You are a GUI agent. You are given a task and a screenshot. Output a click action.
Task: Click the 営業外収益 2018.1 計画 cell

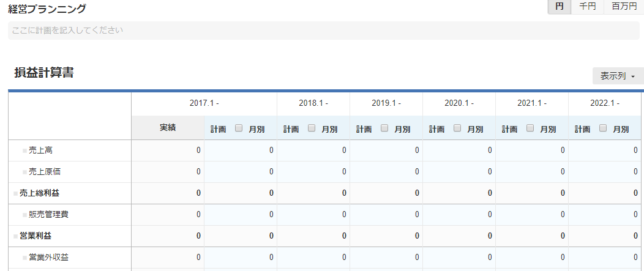[313, 257]
